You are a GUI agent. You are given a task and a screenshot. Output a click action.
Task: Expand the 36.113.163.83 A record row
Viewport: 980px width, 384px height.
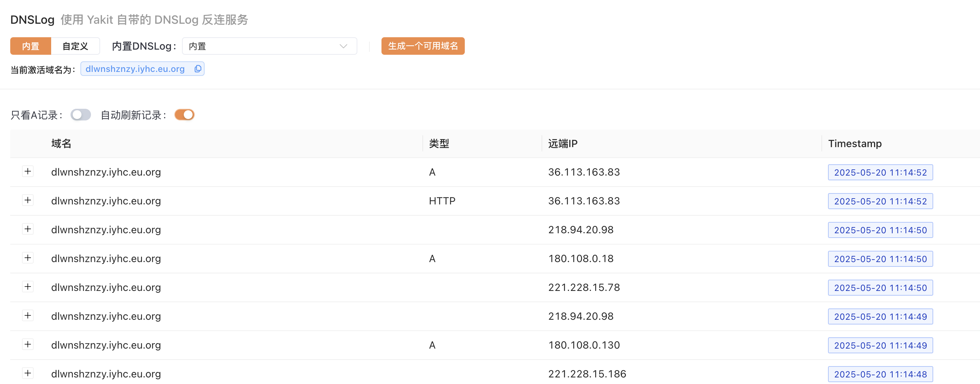tap(28, 172)
